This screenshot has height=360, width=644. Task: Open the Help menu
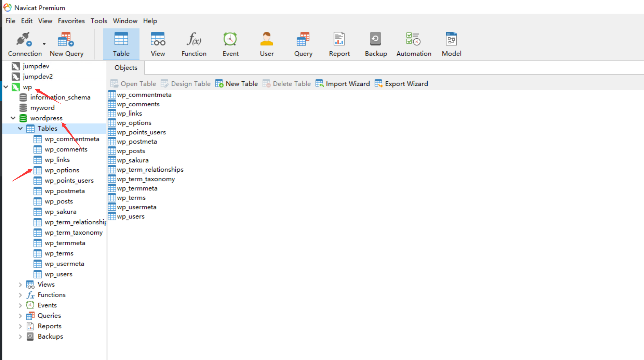(150, 21)
